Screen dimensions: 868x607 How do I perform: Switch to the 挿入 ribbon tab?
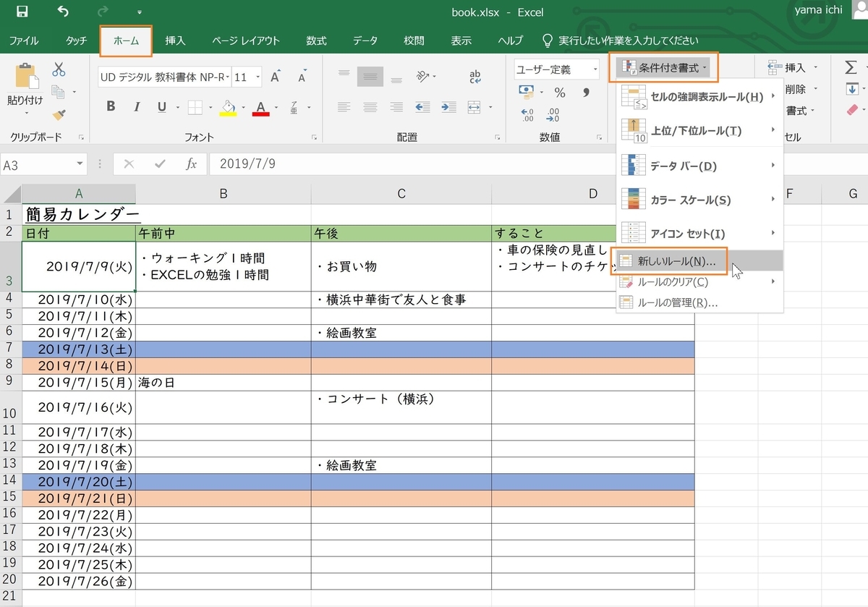point(176,41)
